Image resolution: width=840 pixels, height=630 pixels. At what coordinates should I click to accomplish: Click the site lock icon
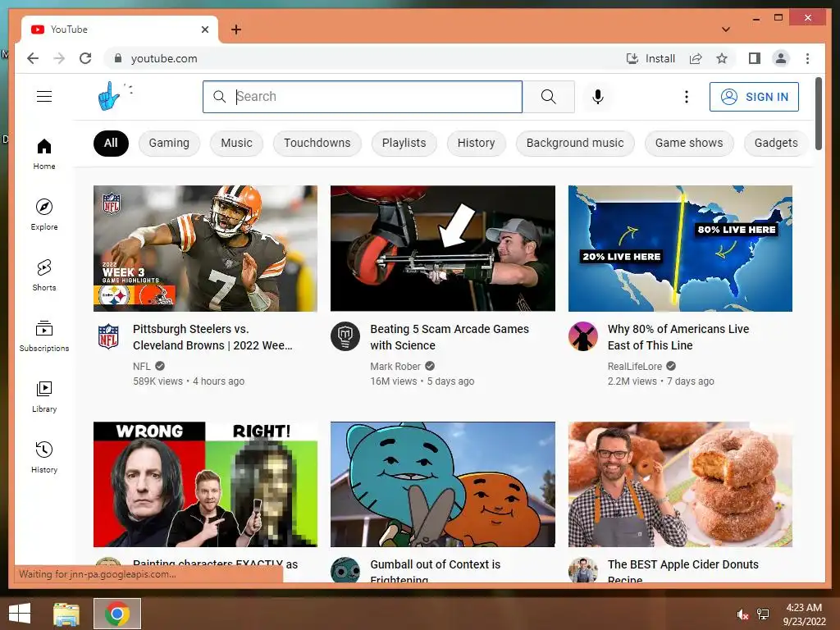[x=118, y=58]
